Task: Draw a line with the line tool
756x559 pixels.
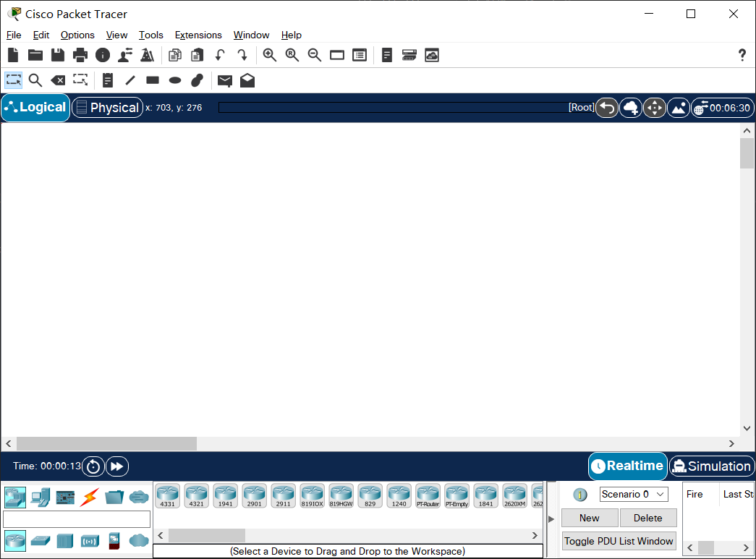Action: 130,80
